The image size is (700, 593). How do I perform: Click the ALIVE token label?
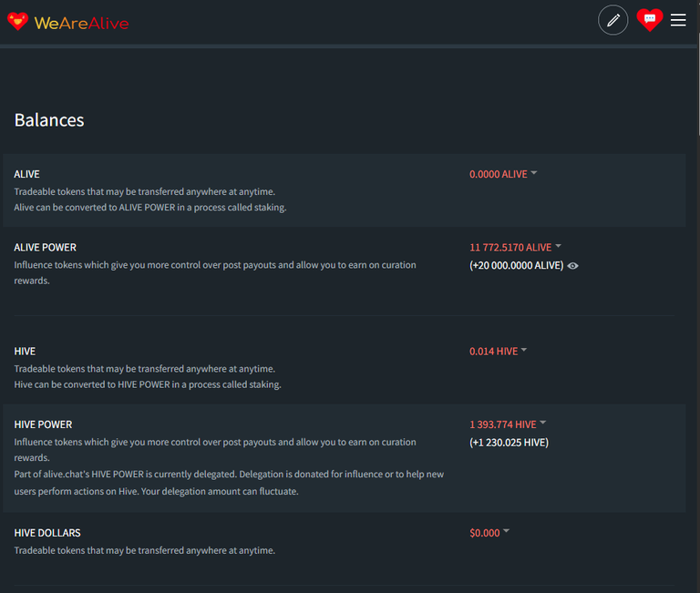coord(26,174)
